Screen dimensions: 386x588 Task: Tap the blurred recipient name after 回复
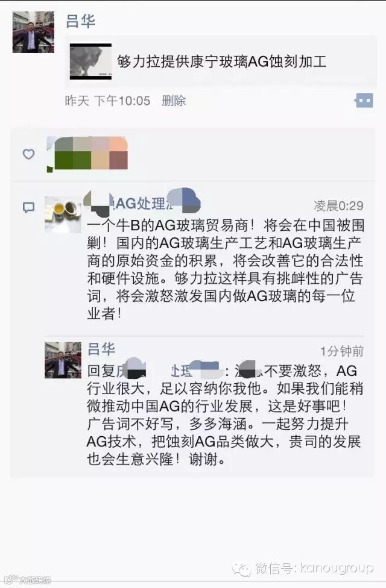[x=169, y=371]
